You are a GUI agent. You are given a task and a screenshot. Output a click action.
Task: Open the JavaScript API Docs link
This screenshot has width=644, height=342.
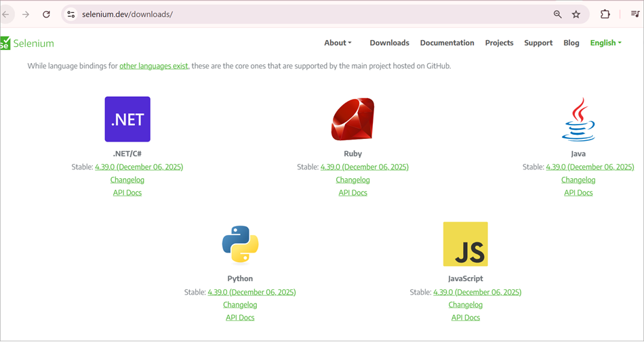465,318
